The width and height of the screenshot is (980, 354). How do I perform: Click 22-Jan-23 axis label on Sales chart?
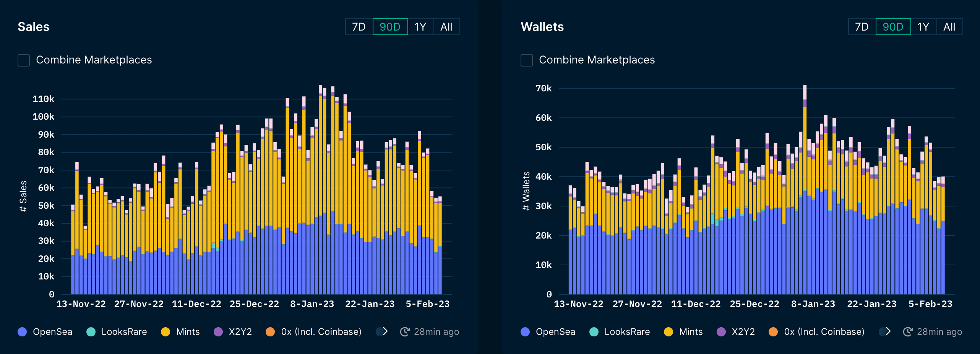(370, 304)
